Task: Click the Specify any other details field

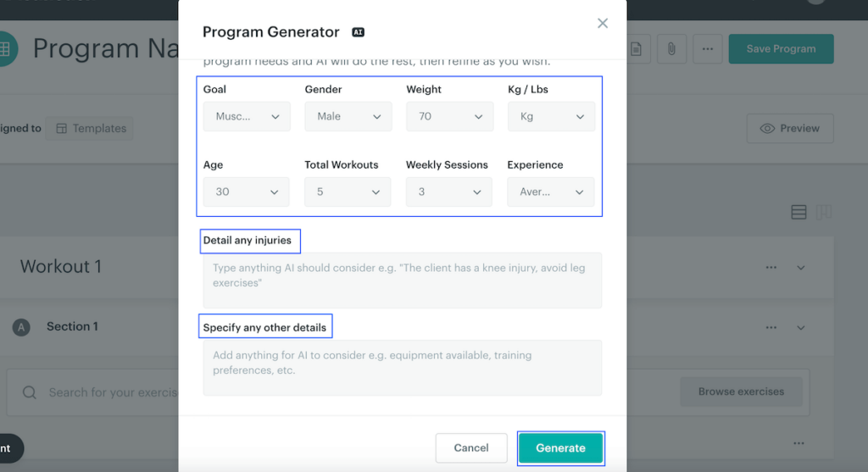Action: [x=403, y=368]
